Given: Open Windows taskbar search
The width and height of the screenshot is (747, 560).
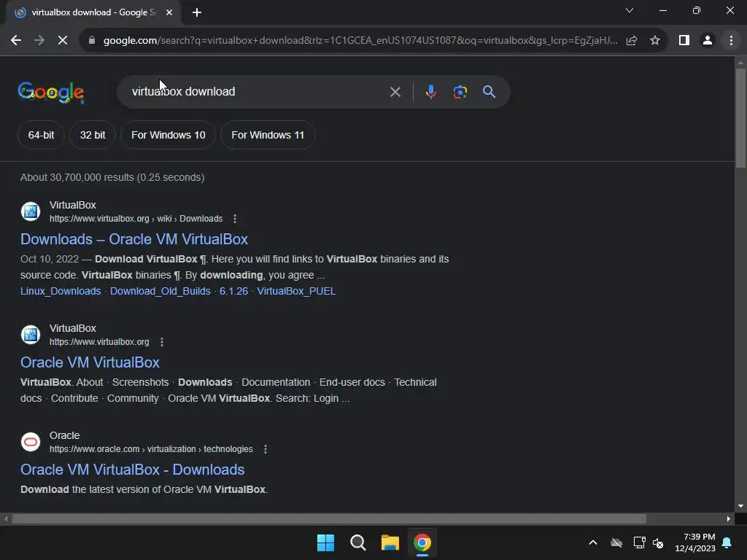Looking at the screenshot, I should (357, 542).
